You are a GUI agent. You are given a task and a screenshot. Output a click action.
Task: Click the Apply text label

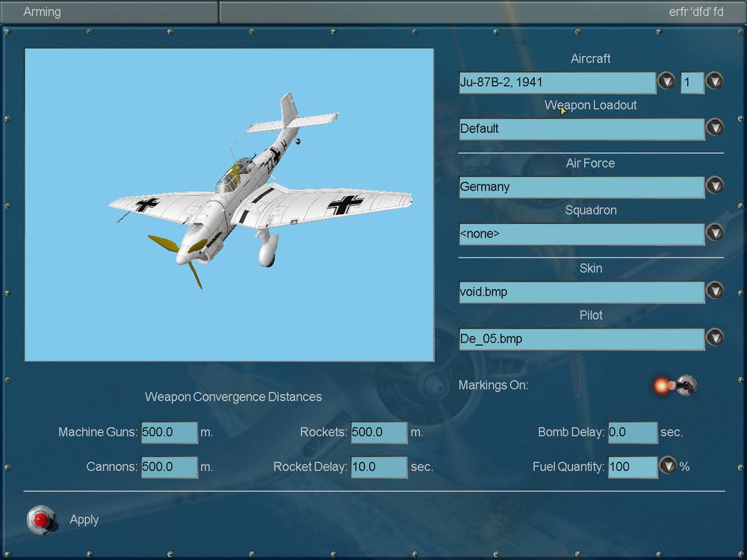84,520
